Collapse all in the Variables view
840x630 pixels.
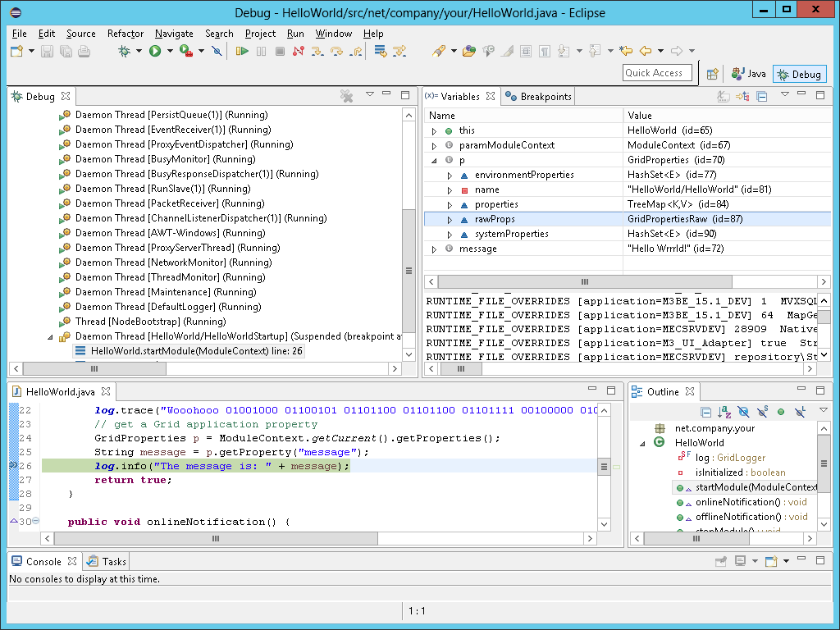click(x=761, y=96)
